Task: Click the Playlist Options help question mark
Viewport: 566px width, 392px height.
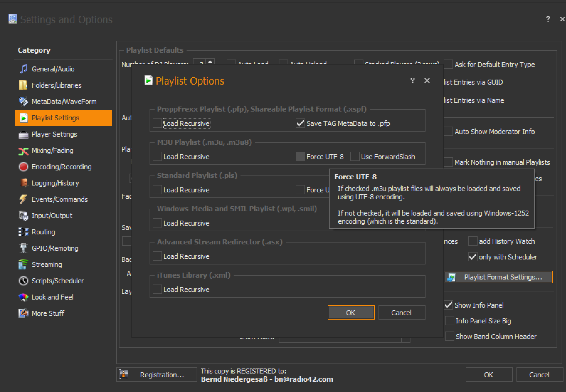Action: pos(413,81)
